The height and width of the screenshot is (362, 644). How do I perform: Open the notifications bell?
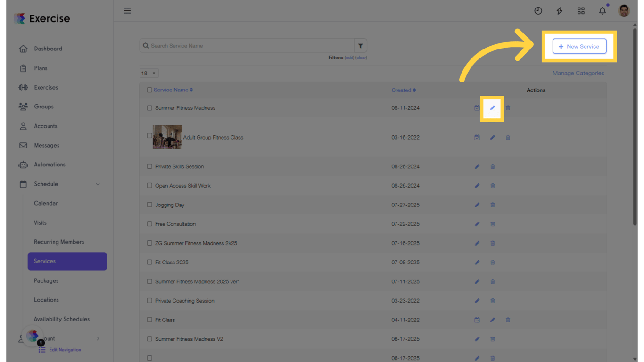[602, 11]
